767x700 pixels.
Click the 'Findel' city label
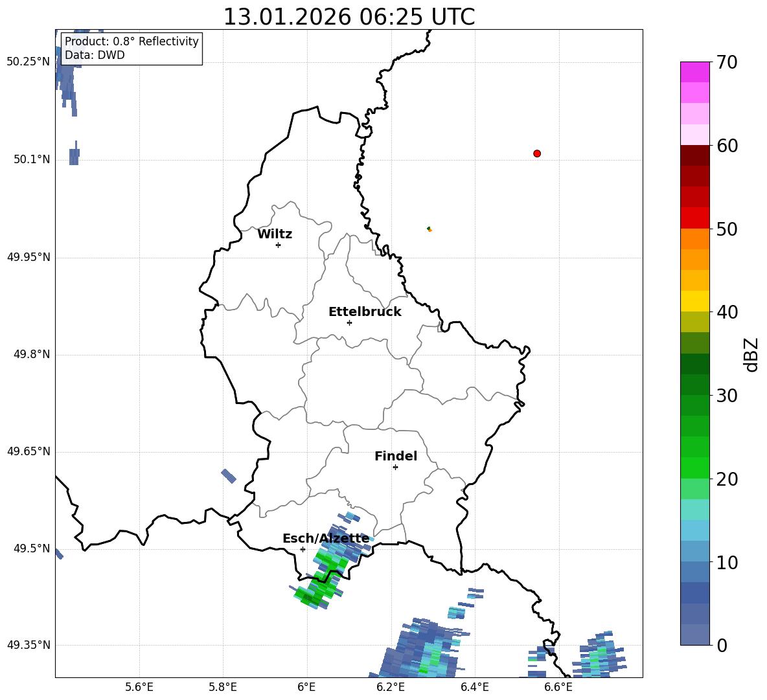[x=396, y=456]
